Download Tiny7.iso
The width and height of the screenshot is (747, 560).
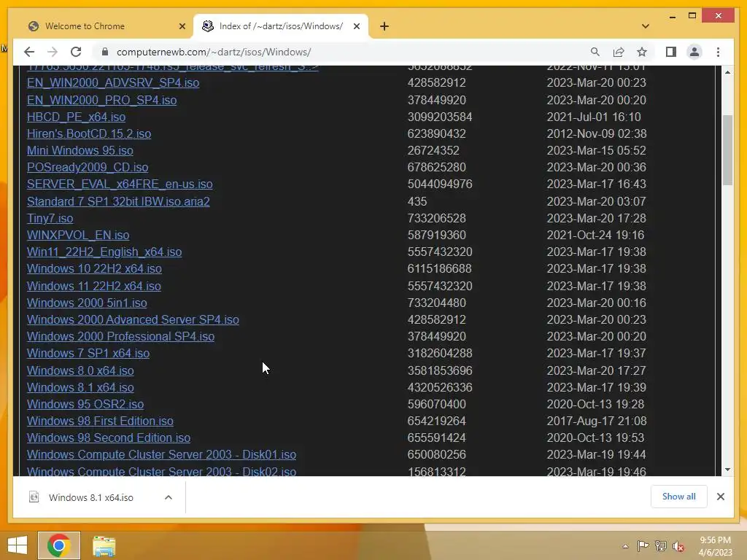coord(50,218)
